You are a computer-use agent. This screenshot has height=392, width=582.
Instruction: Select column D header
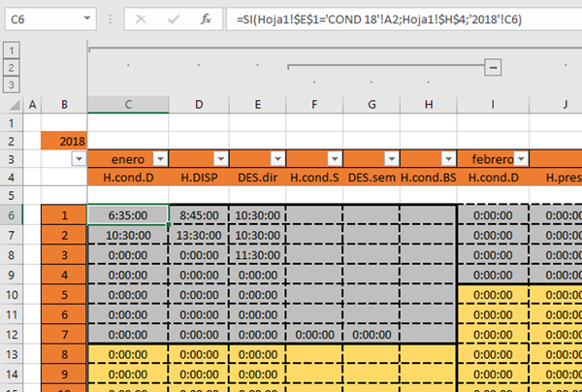199,104
